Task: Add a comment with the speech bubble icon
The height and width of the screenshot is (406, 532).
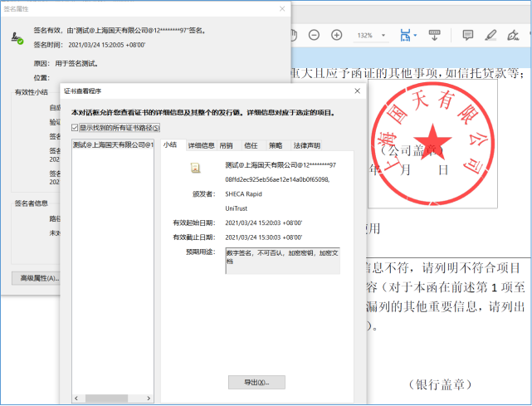Action: coord(468,35)
